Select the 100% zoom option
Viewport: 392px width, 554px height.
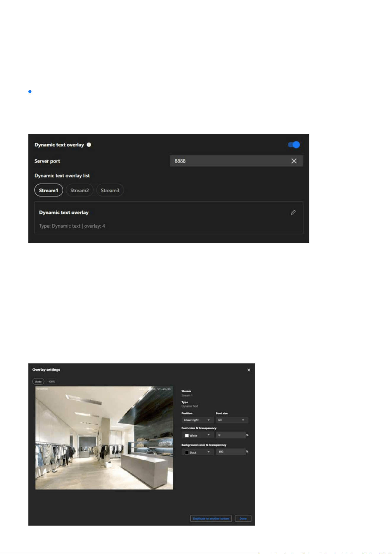pos(52,382)
